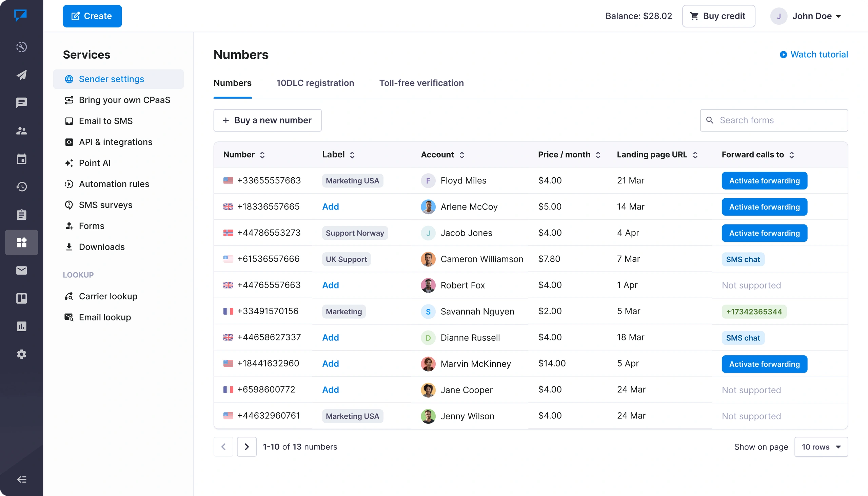Click the calendar icon in left sidebar
Viewport: 868px width, 496px height.
tap(21, 159)
